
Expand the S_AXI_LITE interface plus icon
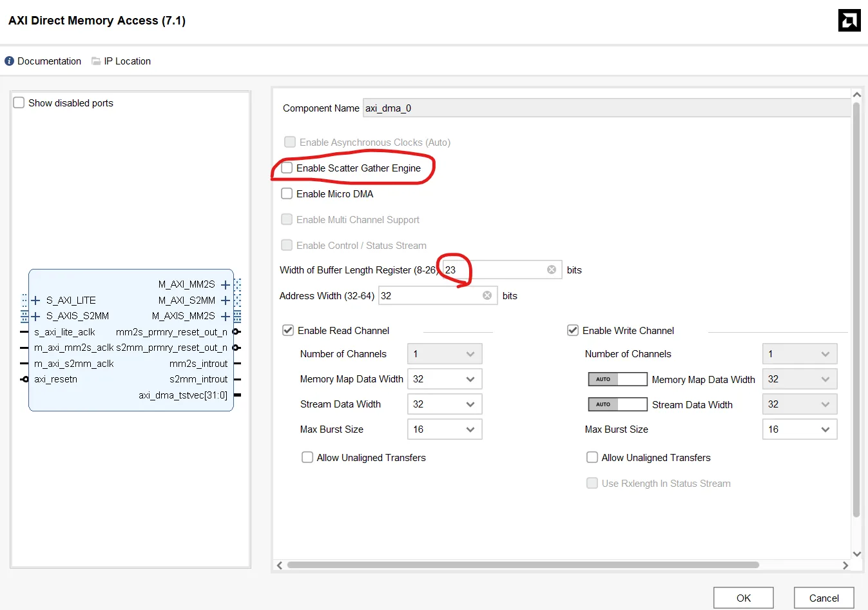click(x=36, y=300)
